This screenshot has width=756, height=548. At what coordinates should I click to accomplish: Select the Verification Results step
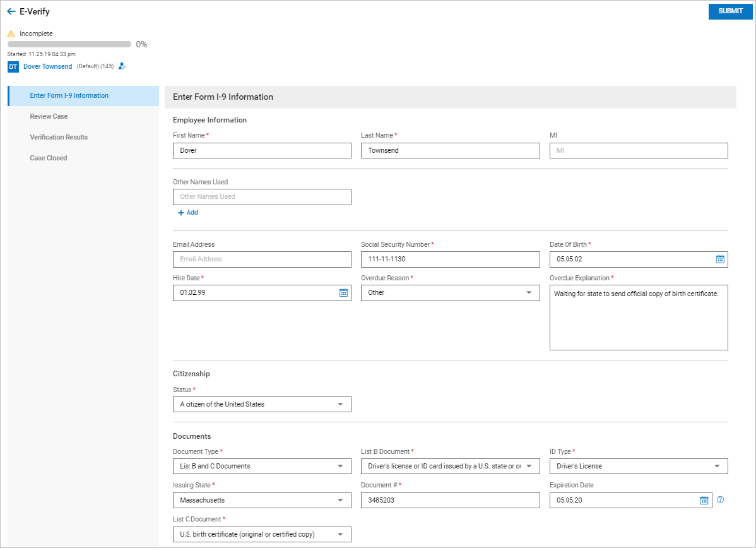pyautogui.click(x=59, y=138)
